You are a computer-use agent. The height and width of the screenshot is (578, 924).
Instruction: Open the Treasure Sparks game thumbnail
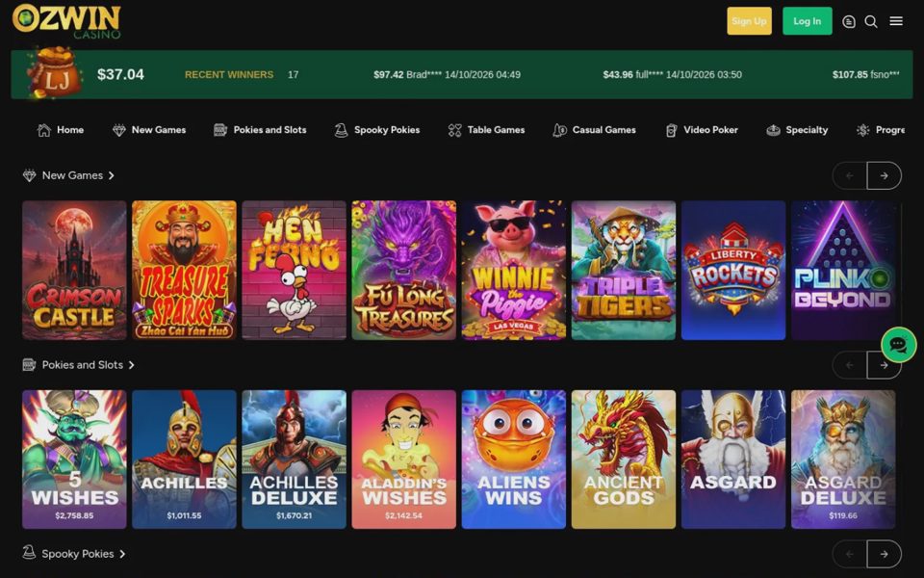coord(184,270)
